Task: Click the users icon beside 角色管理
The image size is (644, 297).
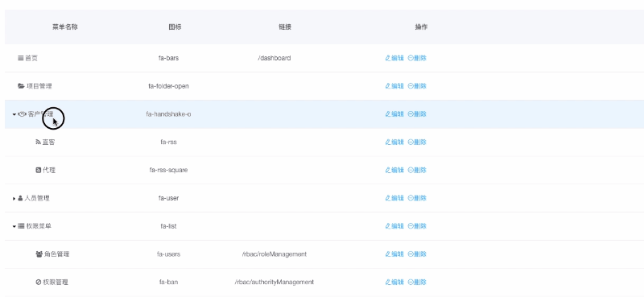Action: (39, 254)
